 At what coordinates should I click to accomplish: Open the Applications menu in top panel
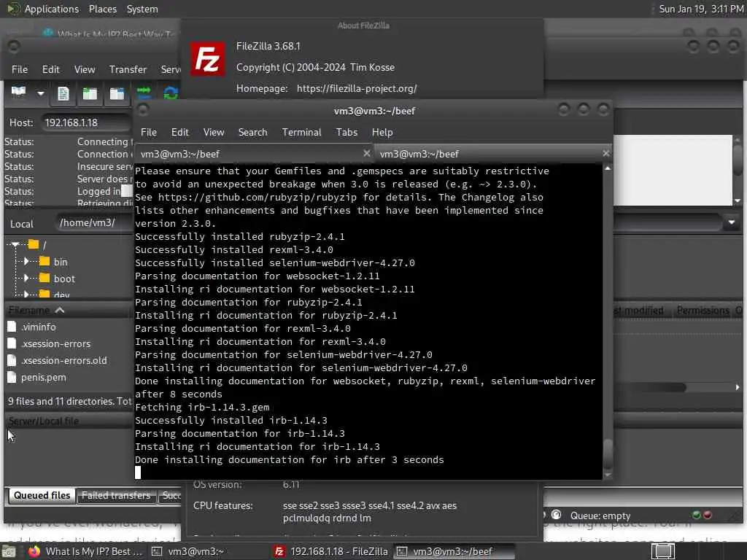click(x=43, y=9)
